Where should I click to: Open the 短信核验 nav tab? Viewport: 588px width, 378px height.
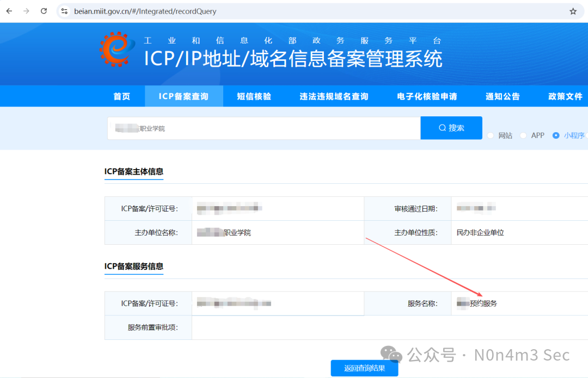tap(254, 96)
